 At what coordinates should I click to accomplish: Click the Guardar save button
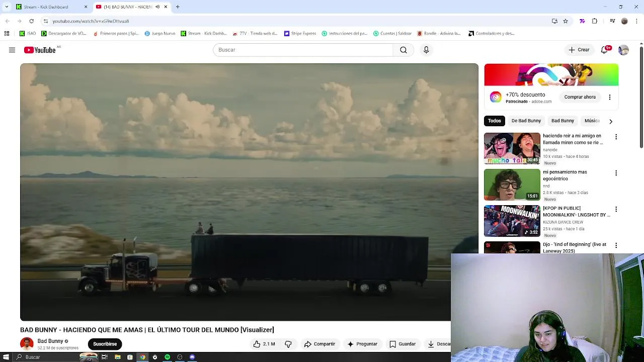tap(403, 344)
